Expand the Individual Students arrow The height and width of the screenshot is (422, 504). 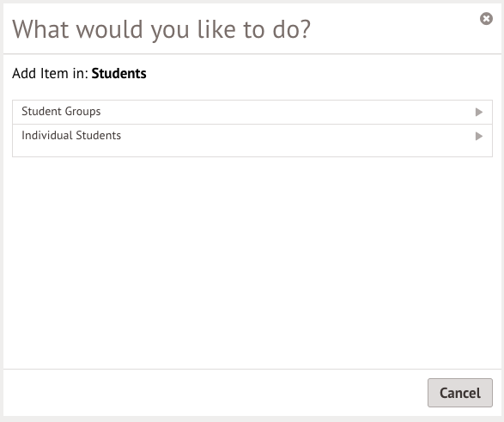[x=479, y=136]
